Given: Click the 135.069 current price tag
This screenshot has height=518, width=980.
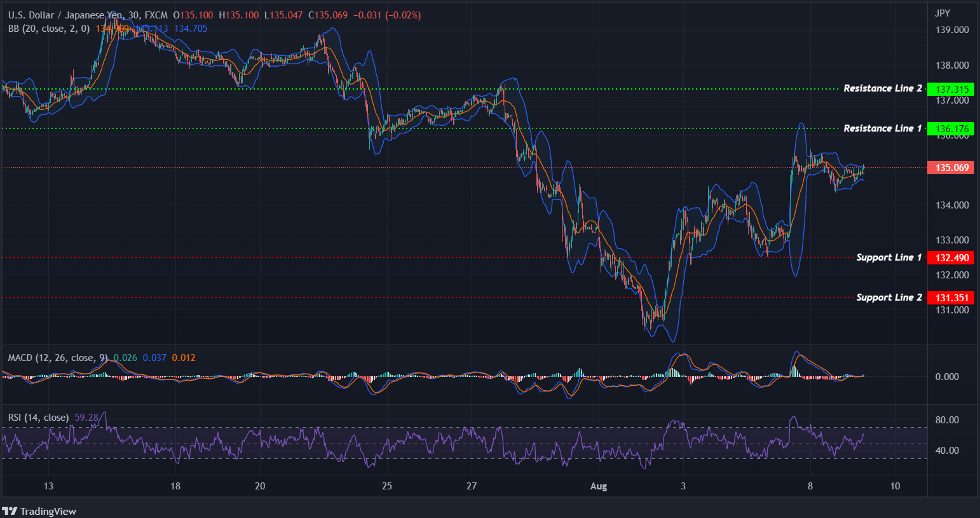Looking at the screenshot, I should (x=950, y=167).
